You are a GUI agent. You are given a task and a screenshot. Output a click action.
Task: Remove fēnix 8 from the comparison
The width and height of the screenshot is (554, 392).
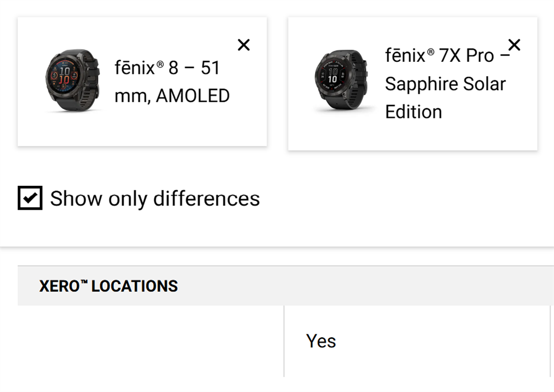click(x=244, y=45)
